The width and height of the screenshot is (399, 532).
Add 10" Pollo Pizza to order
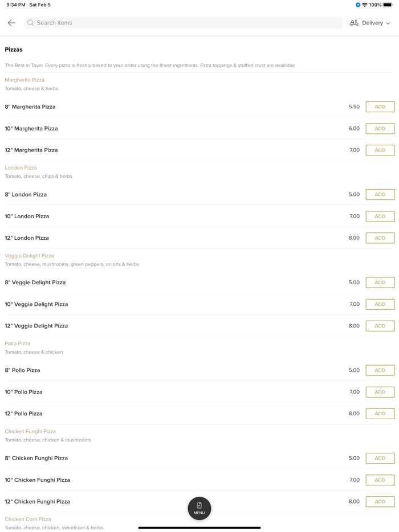pyautogui.click(x=380, y=392)
